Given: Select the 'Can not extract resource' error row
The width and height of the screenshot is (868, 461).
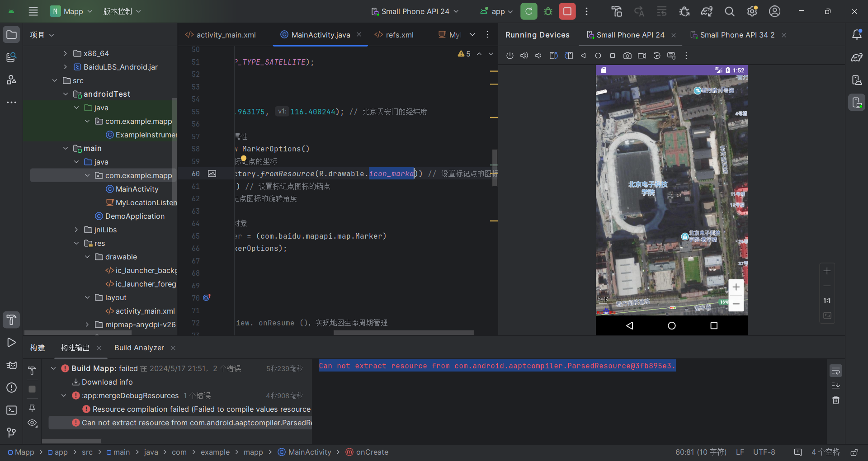Looking at the screenshot, I should tap(180, 423).
